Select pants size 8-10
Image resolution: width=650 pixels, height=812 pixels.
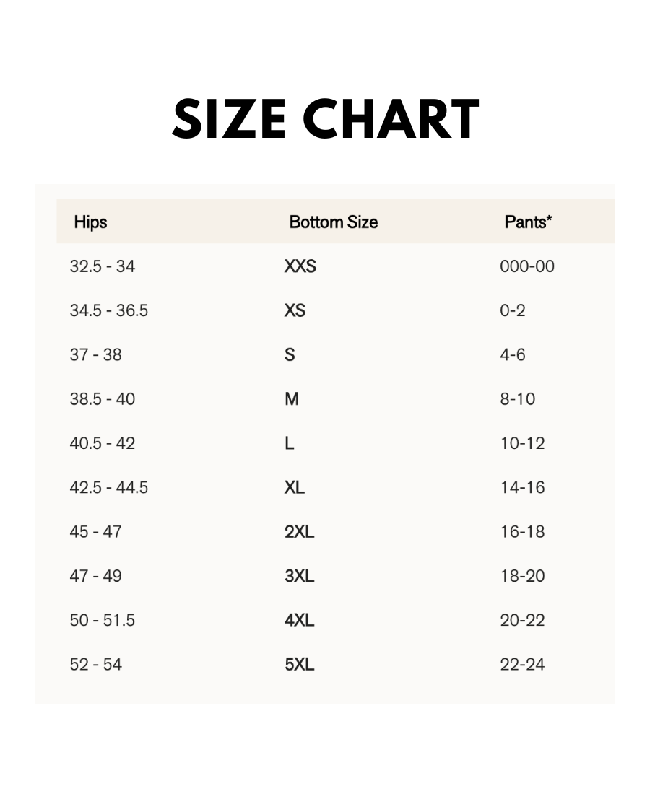click(x=517, y=399)
